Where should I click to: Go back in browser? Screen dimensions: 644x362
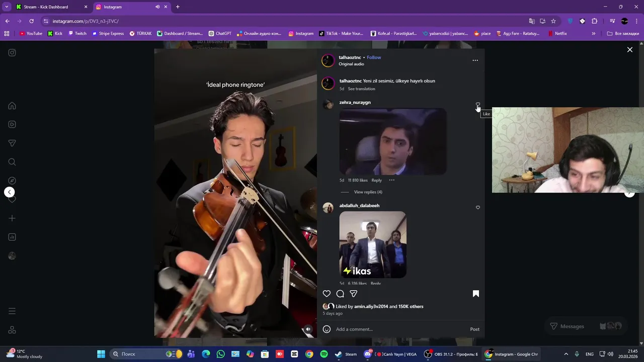tap(7, 21)
